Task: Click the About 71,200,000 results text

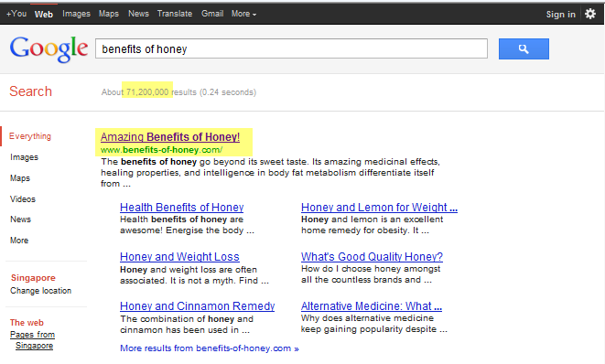Action: (178, 92)
